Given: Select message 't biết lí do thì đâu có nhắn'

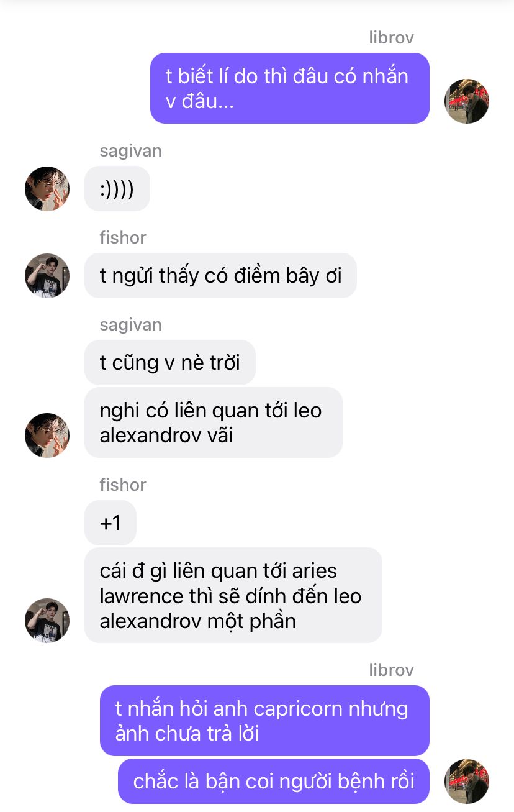Looking at the screenshot, I should click(x=290, y=88).
